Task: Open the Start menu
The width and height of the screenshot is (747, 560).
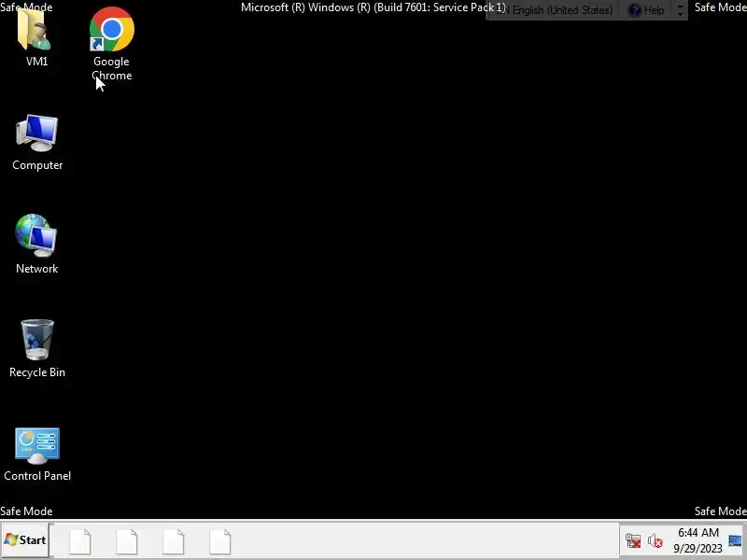Action: coord(25,540)
